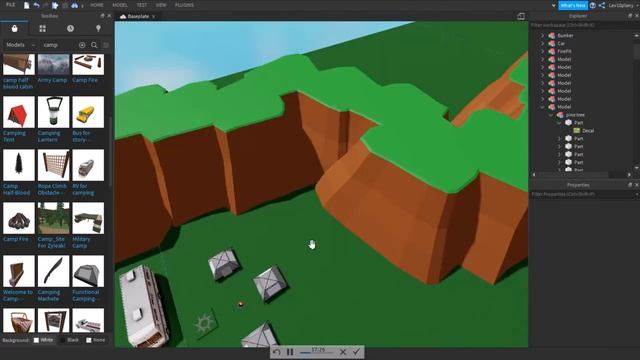The height and width of the screenshot is (360, 640).
Task: Undock the Toolbox panel
Action: (102, 16)
